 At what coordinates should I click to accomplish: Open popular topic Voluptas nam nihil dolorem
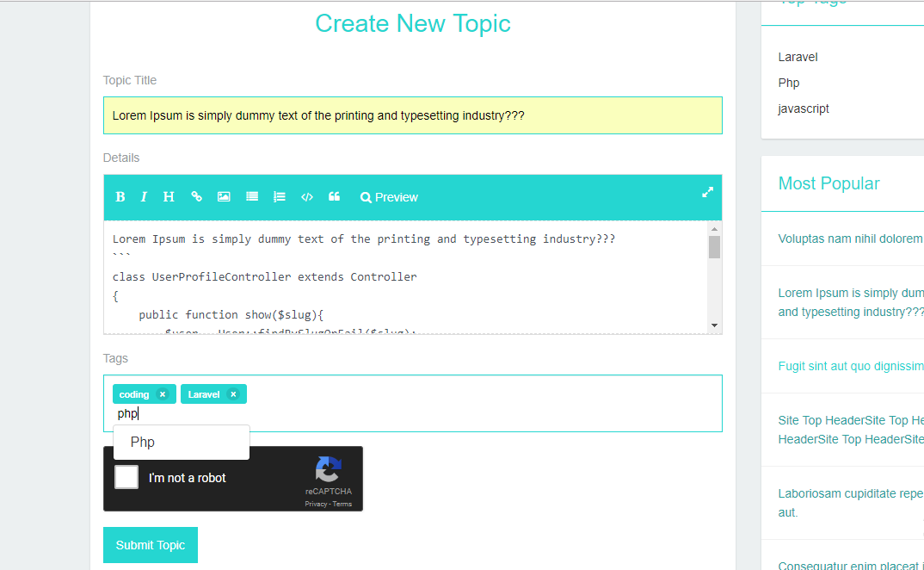coord(850,239)
